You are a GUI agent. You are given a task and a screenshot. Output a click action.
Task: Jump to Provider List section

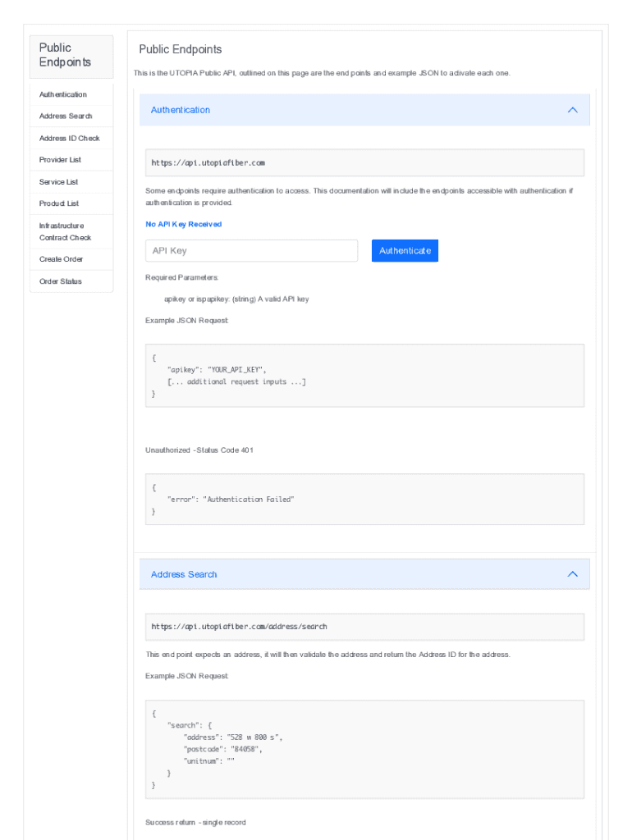(x=60, y=160)
